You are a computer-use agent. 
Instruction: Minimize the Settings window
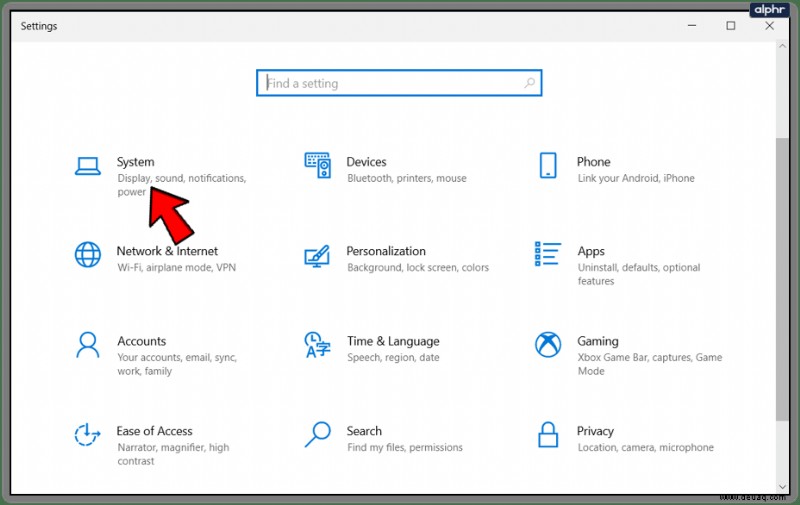692,26
